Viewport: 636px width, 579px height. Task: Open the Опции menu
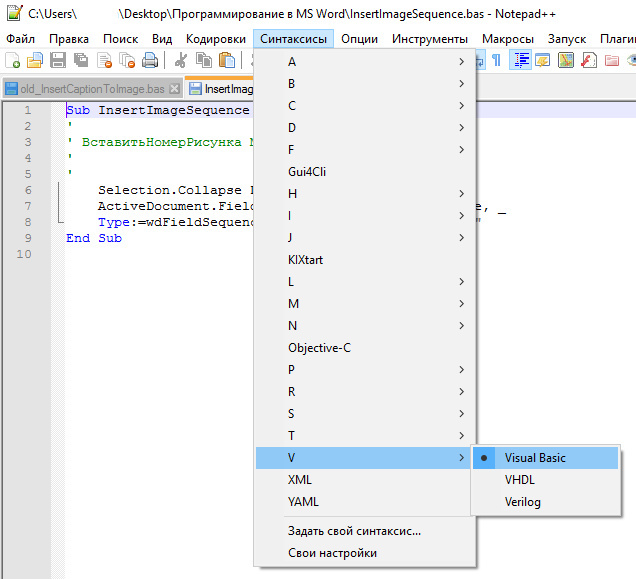click(359, 39)
